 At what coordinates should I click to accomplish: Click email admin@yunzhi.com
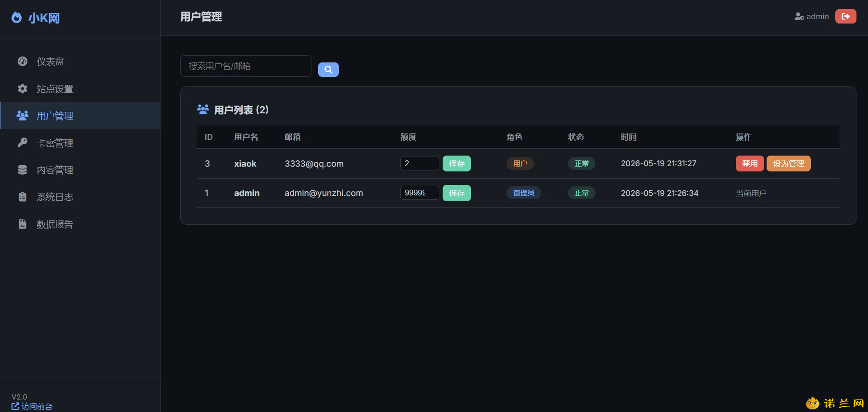[324, 193]
